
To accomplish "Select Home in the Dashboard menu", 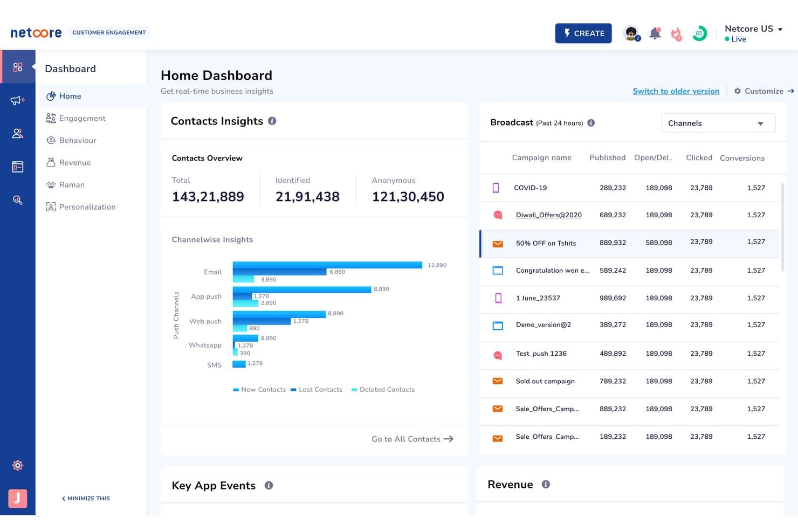I will (x=92, y=96).
